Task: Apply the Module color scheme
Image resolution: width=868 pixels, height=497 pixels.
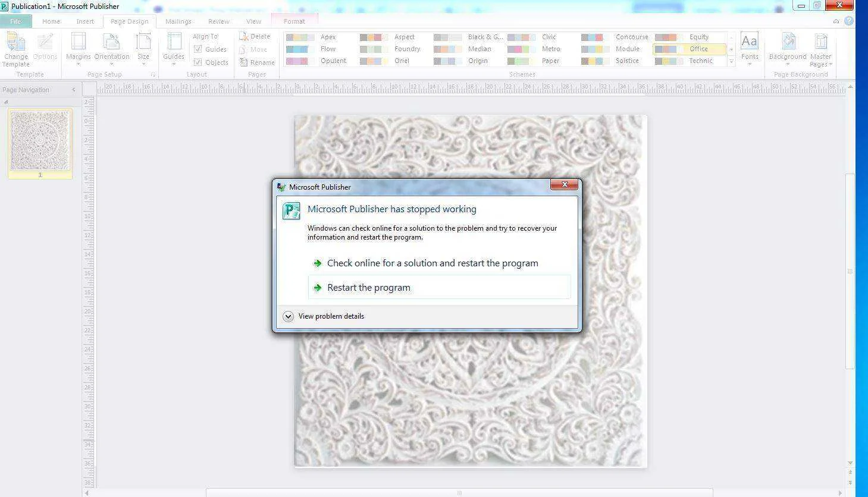Action: click(615, 49)
